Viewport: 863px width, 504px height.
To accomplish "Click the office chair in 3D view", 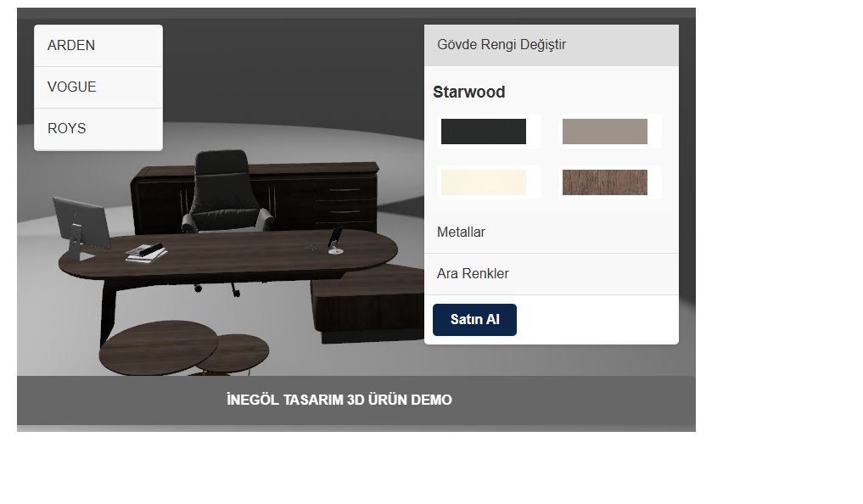I will 227,190.
